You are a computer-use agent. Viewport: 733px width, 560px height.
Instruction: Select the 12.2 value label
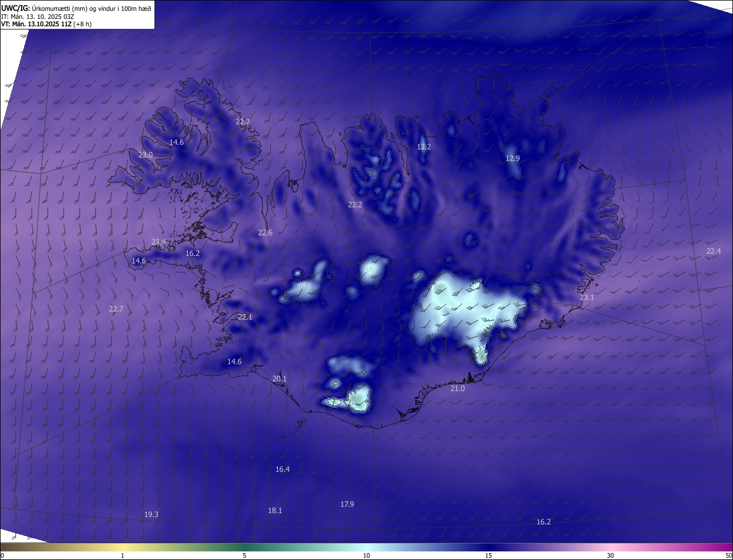click(424, 147)
